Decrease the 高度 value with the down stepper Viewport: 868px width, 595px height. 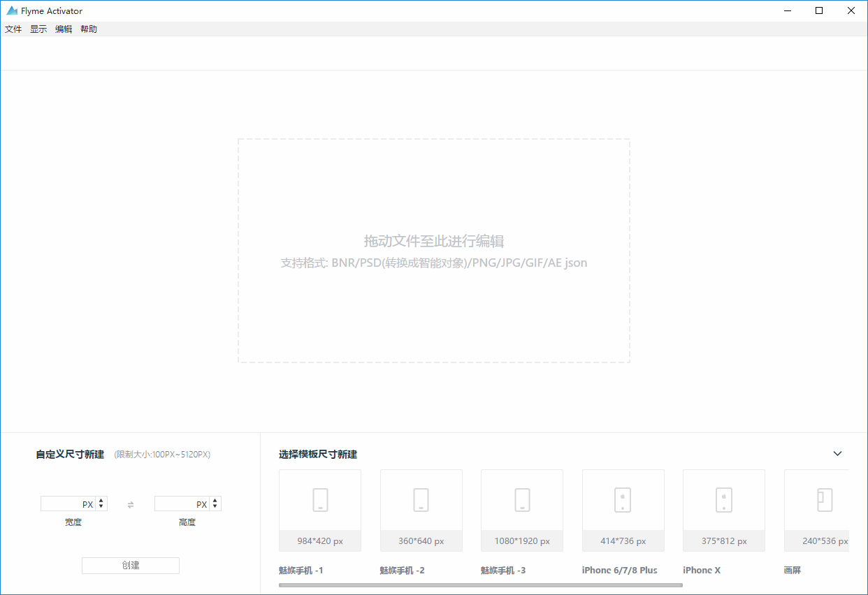214,506
